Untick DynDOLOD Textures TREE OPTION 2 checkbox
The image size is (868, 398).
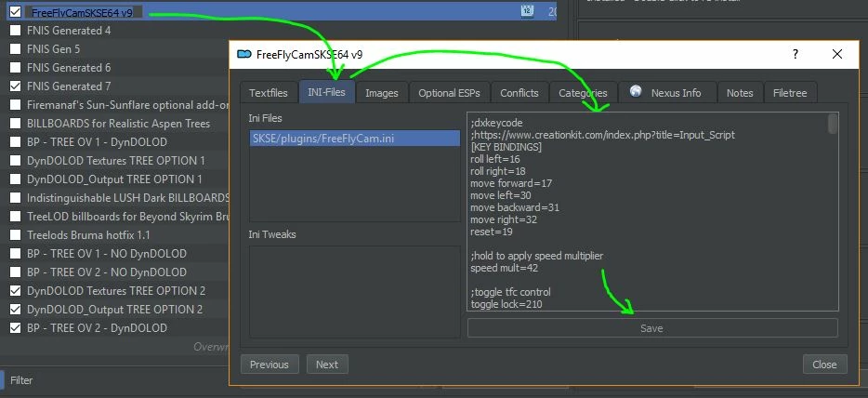(x=16, y=291)
